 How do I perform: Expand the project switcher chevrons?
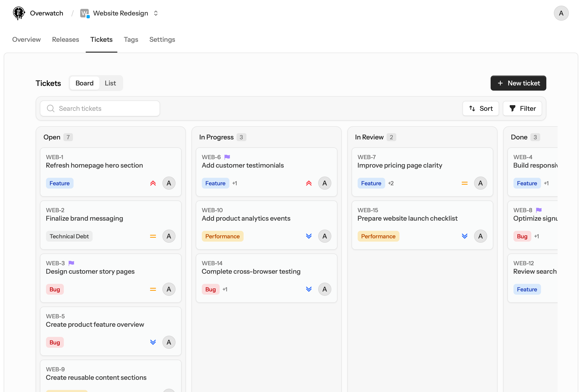tap(156, 13)
